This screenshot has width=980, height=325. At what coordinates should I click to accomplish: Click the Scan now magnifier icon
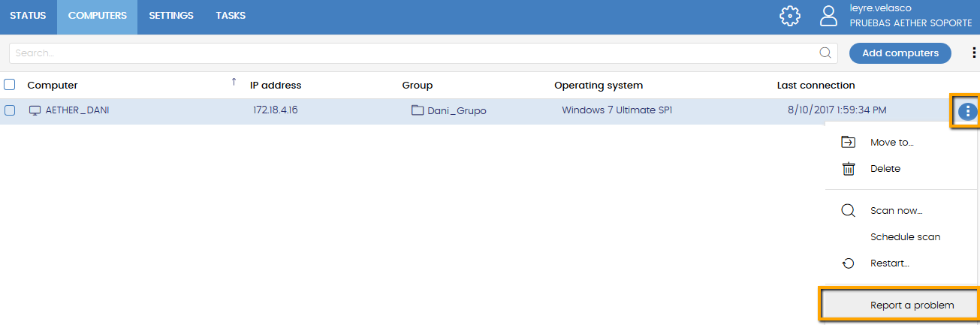click(848, 211)
